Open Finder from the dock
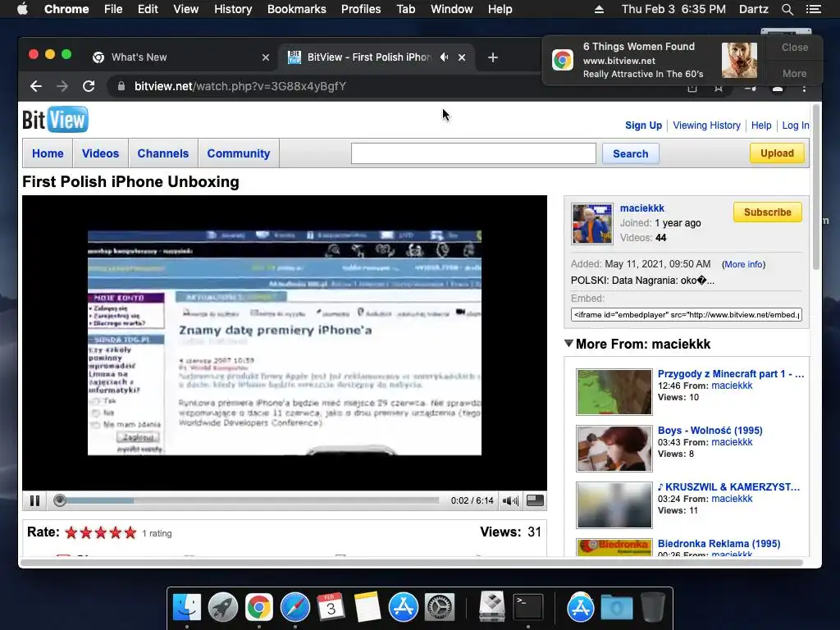This screenshot has height=630, width=840. click(x=186, y=608)
